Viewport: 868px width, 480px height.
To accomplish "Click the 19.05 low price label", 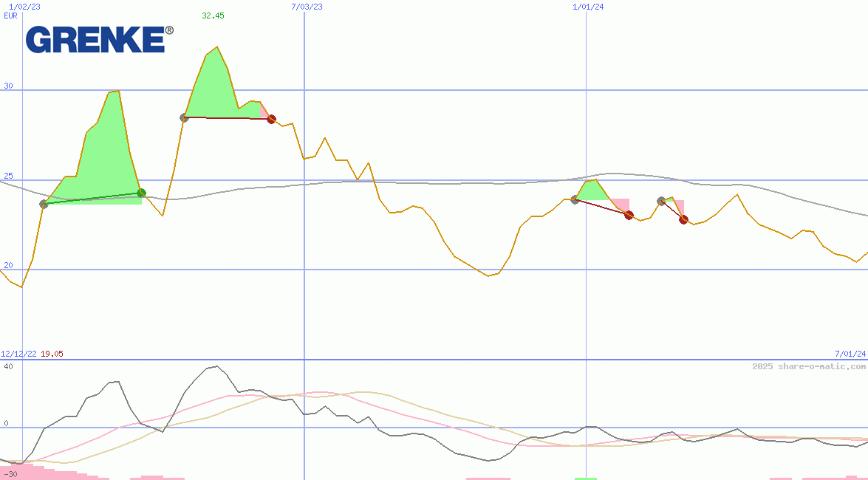I will pyautogui.click(x=52, y=354).
